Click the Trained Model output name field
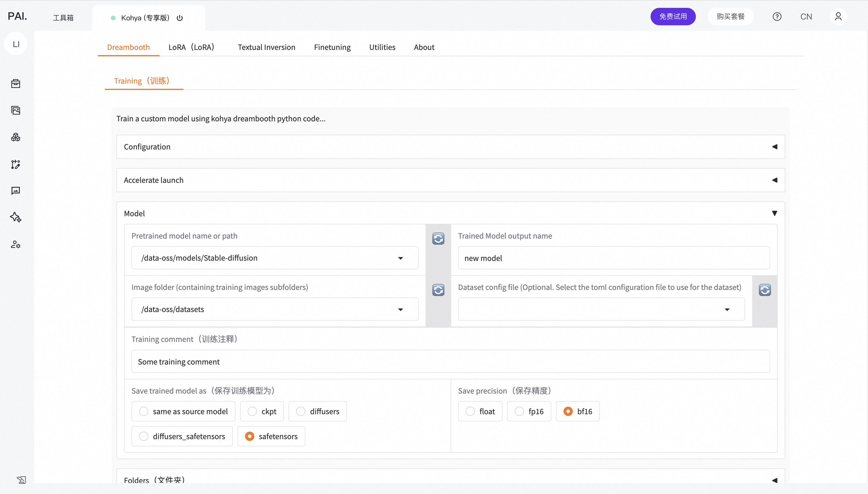 tap(613, 258)
